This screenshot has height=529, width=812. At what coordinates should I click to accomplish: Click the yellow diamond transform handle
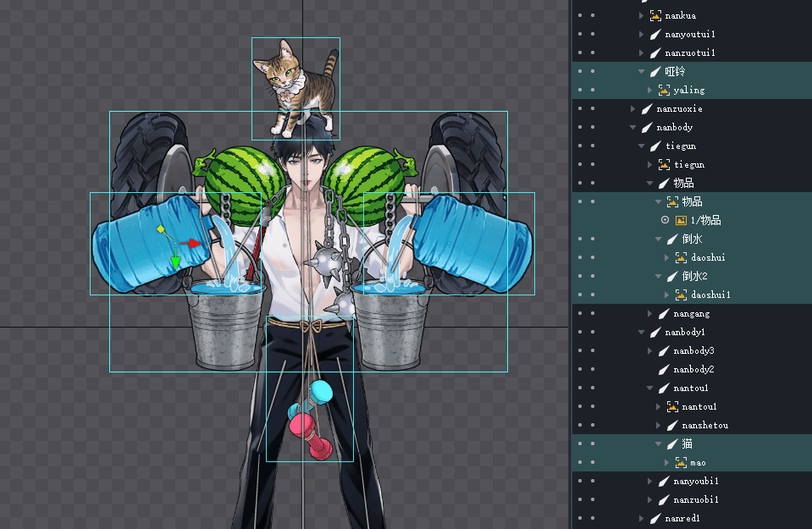[x=159, y=229]
